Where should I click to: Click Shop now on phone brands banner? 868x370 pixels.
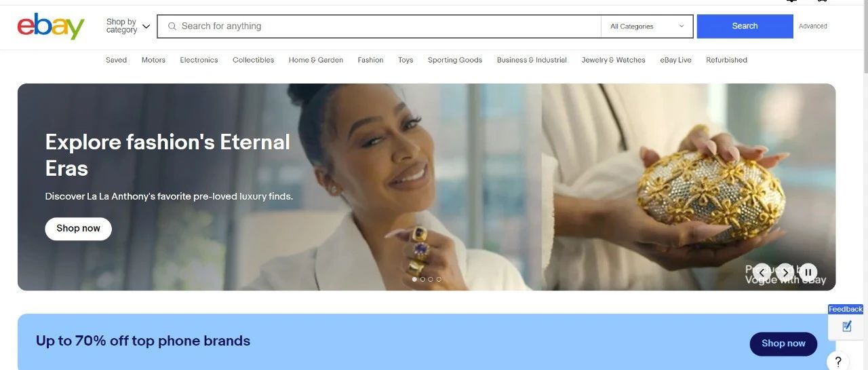point(783,344)
